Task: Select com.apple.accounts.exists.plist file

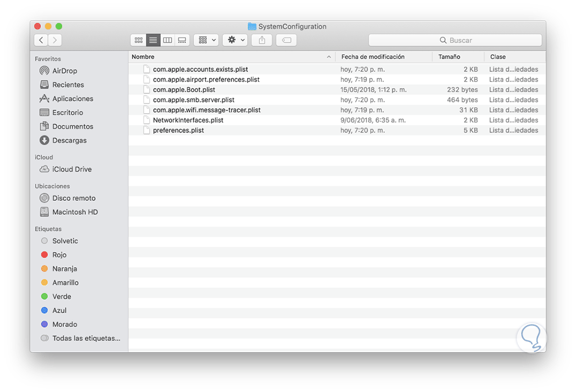Action: [337, 70]
